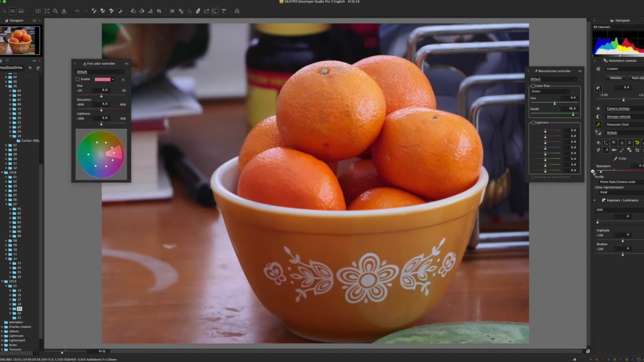The height and width of the screenshot is (362, 644).
Task: Pick color with Fine color controller eyedropper
Action: [123, 79]
